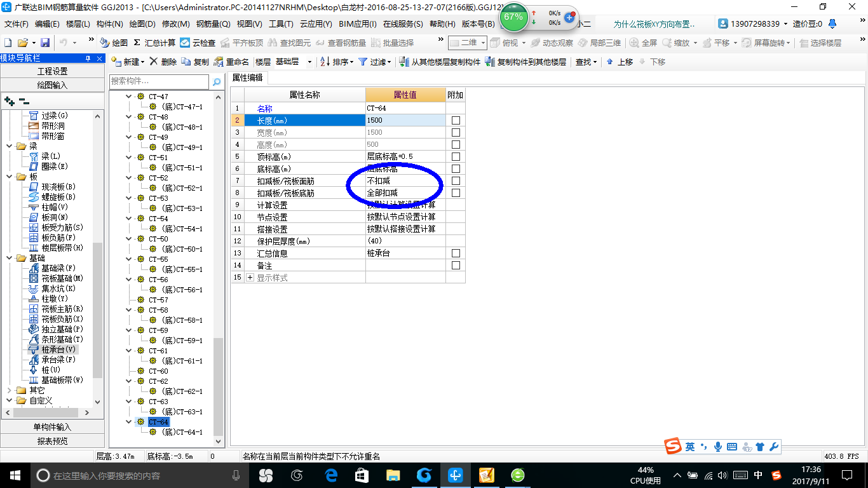Tick the 附加 checkbox for 底标高(m)
This screenshot has height=488, width=868.
tap(456, 168)
